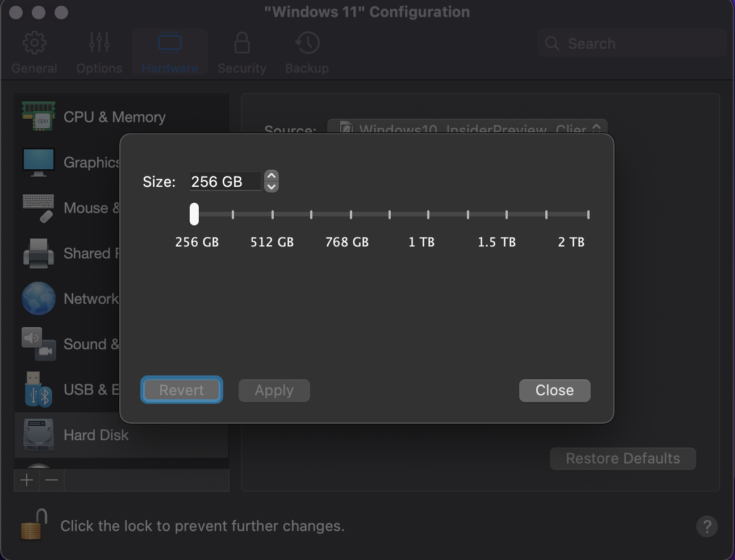Click the 1.5 TB label
Image resolution: width=735 pixels, height=560 pixels.
[x=497, y=242]
